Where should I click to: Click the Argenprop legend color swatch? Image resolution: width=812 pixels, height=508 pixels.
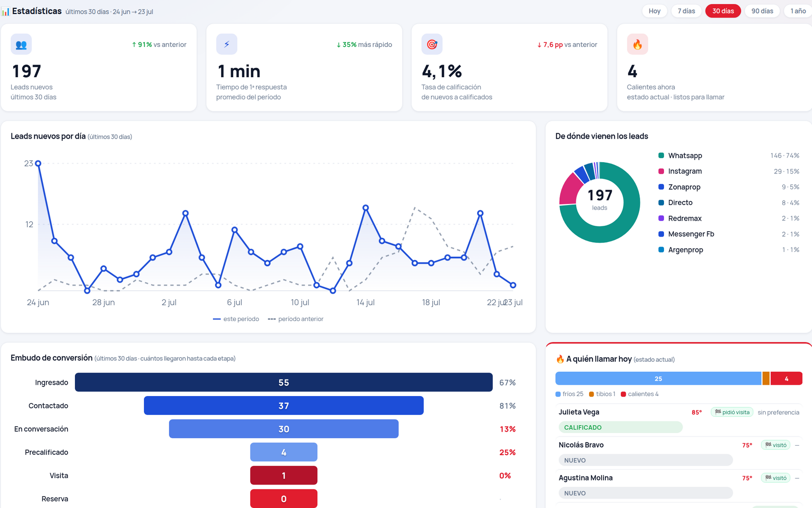click(661, 250)
